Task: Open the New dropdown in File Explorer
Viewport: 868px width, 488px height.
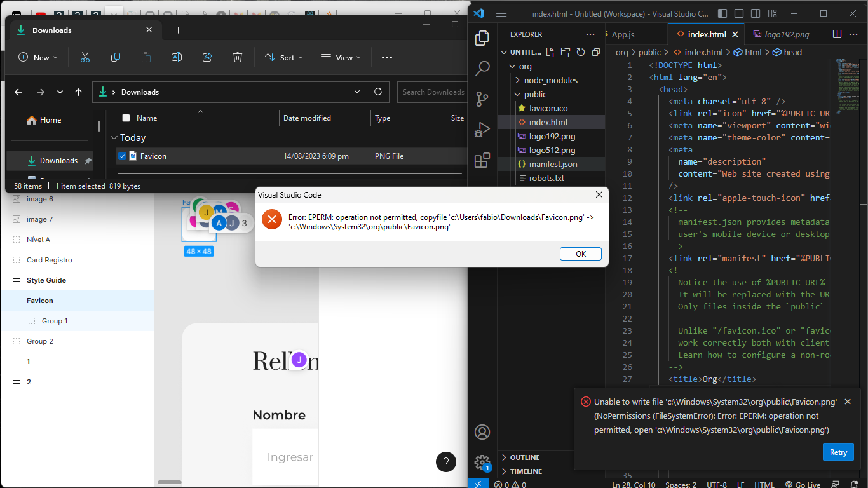Action: click(x=38, y=57)
